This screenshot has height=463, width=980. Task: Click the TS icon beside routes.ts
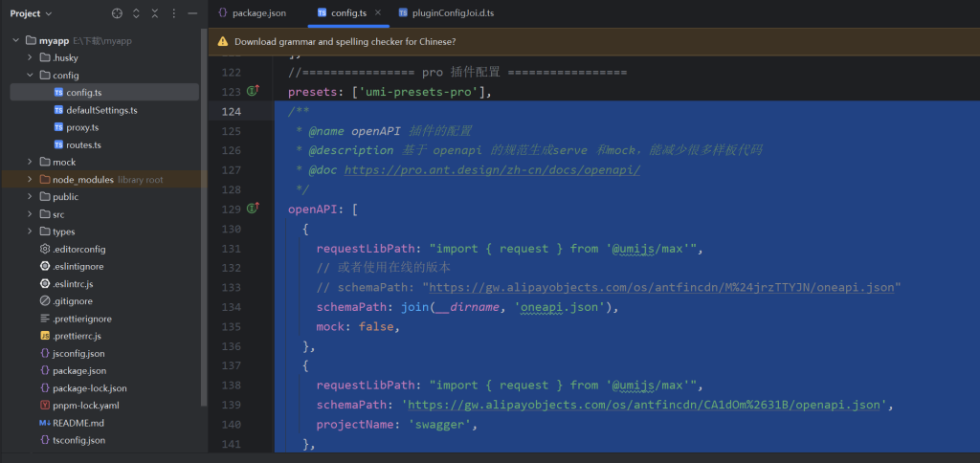coord(58,145)
